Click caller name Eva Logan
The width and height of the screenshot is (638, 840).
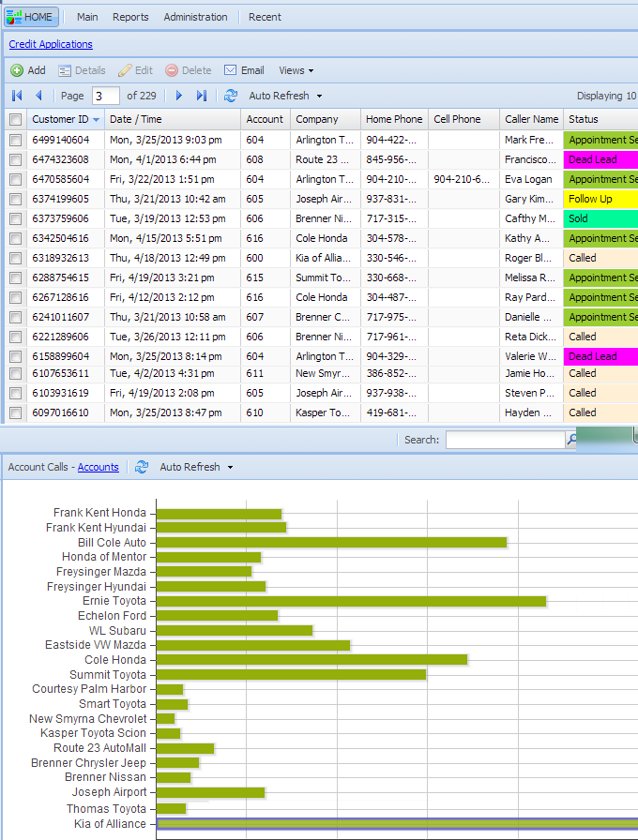coord(528,179)
